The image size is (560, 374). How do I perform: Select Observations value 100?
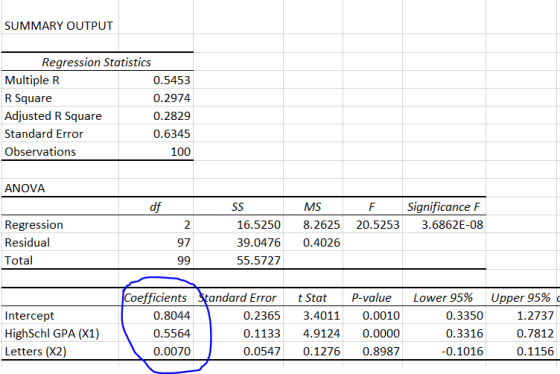coord(180,152)
